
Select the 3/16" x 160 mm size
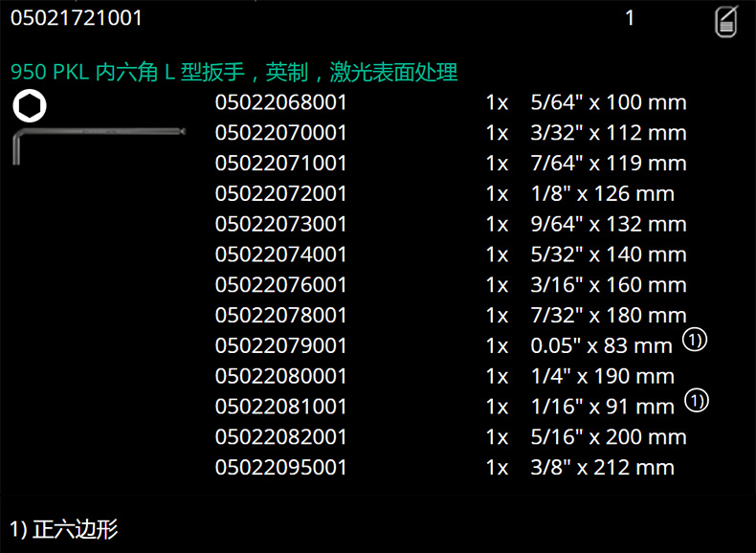click(x=608, y=285)
